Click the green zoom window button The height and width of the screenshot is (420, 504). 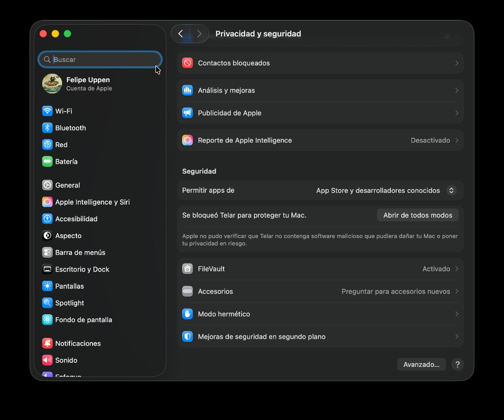point(67,34)
